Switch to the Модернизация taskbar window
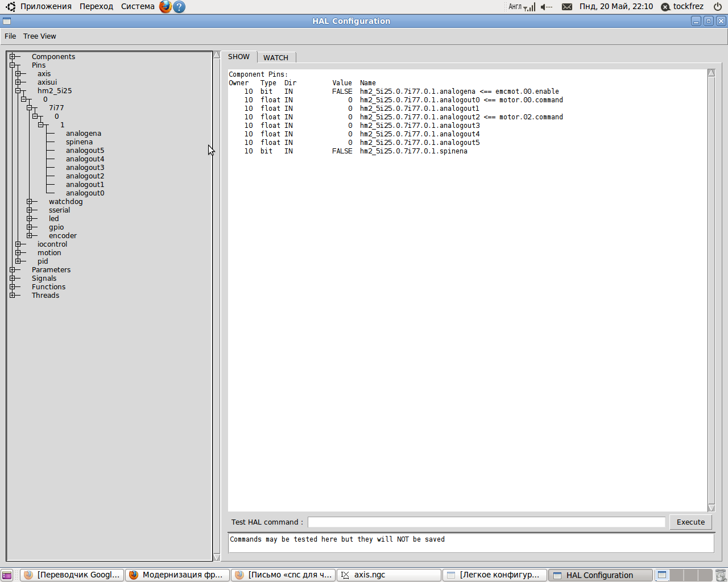Screen dimensions: 728x582 pyautogui.click(x=177, y=575)
